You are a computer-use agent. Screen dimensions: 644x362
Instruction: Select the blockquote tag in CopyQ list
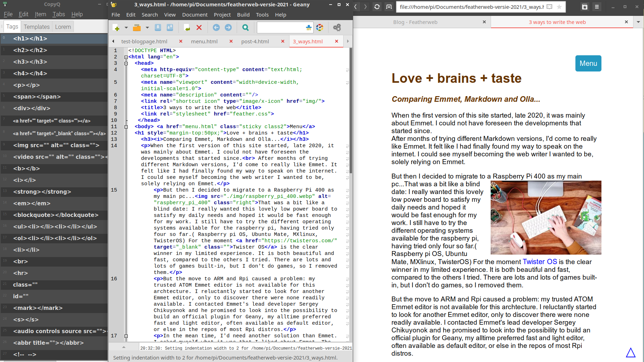click(x=56, y=215)
